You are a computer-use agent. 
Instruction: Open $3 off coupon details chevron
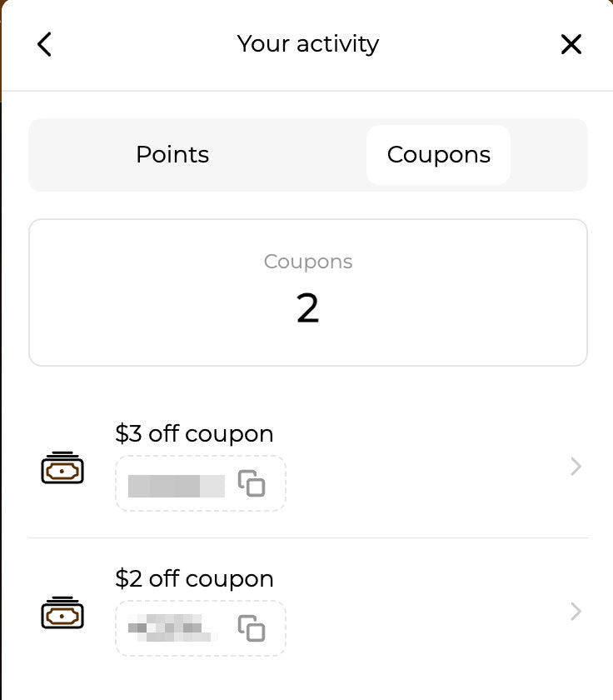coord(576,467)
